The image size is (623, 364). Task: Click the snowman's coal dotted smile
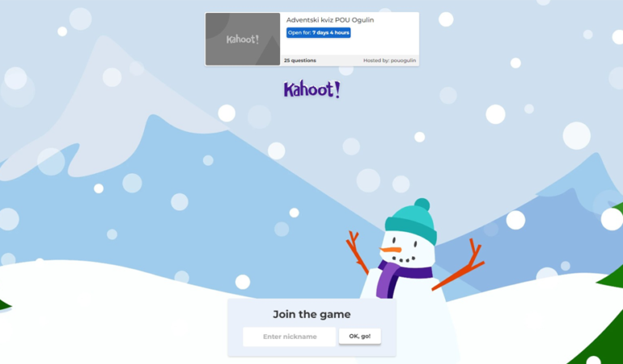point(405,260)
